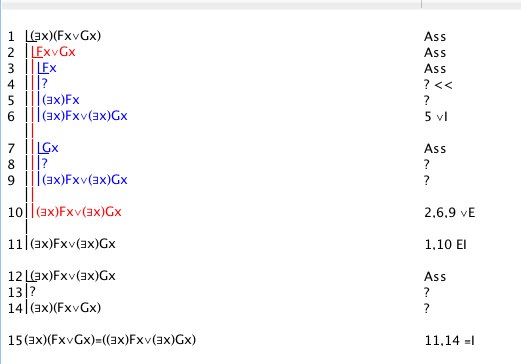Click blue formula (∃x)Fx on line 5
This screenshot has height=364, width=521.
click(x=61, y=100)
